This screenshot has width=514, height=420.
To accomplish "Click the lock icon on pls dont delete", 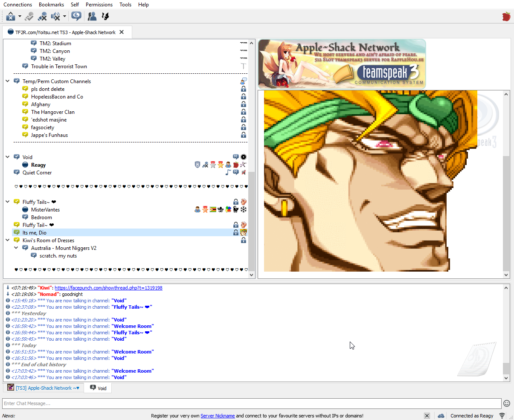I will point(244,89).
